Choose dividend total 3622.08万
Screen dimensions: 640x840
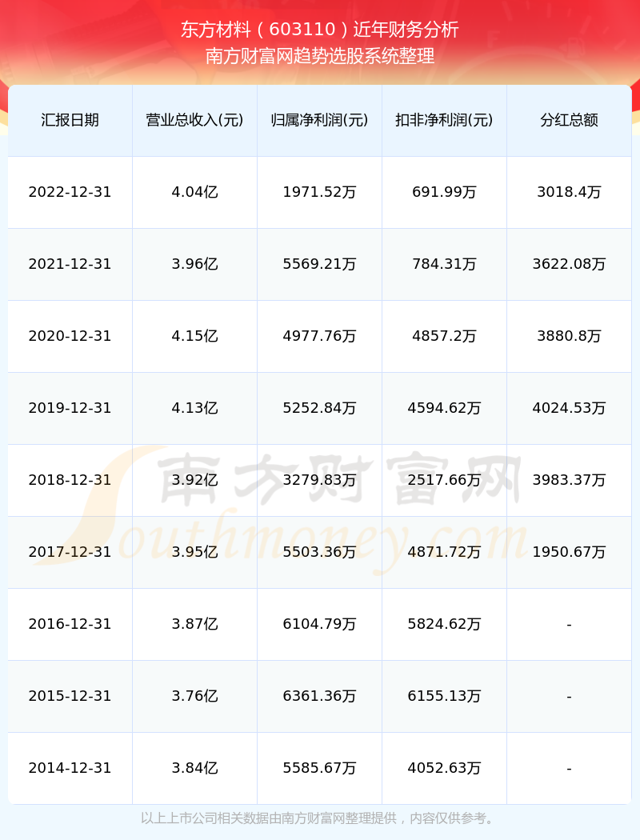[x=570, y=263]
